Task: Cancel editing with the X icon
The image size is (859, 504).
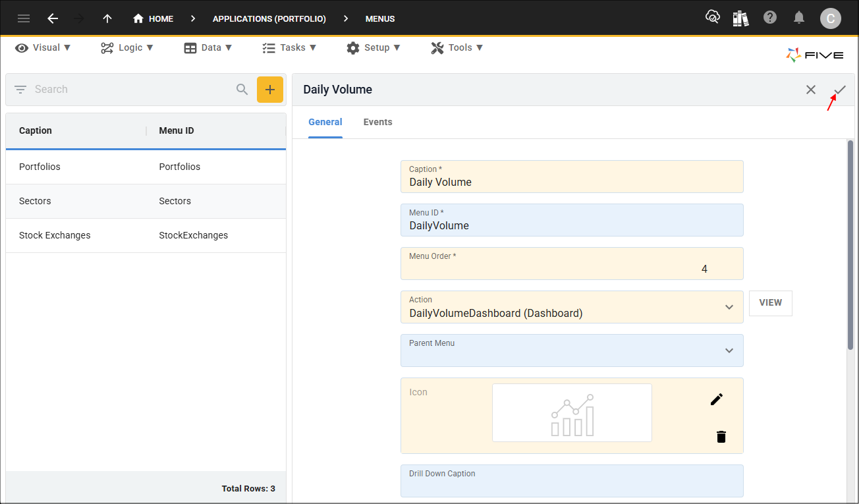Action: [811, 90]
